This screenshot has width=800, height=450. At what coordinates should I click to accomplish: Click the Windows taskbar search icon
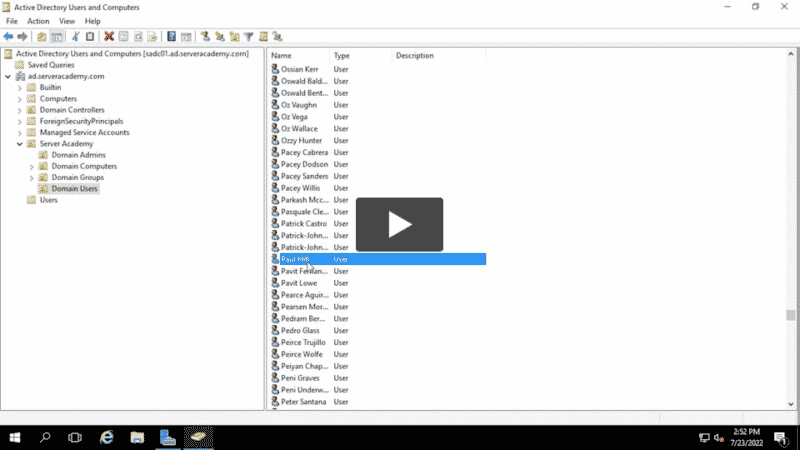point(45,437)
